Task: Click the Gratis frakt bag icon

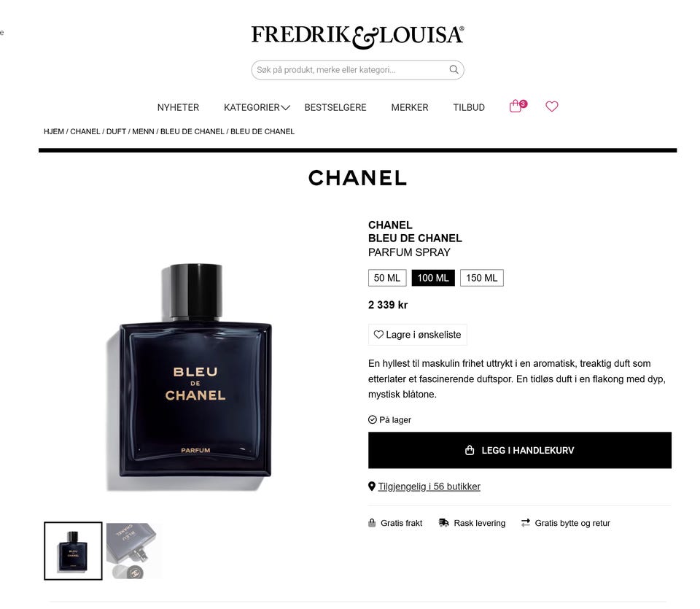Action: (372, 523)
